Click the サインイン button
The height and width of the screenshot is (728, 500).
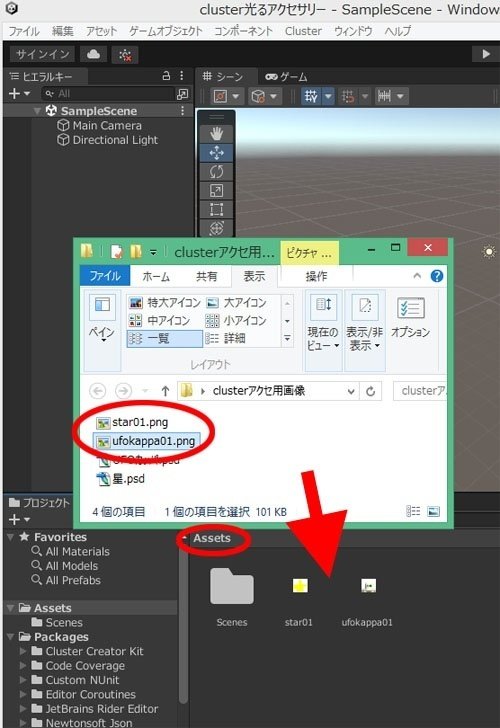[43, 54]
